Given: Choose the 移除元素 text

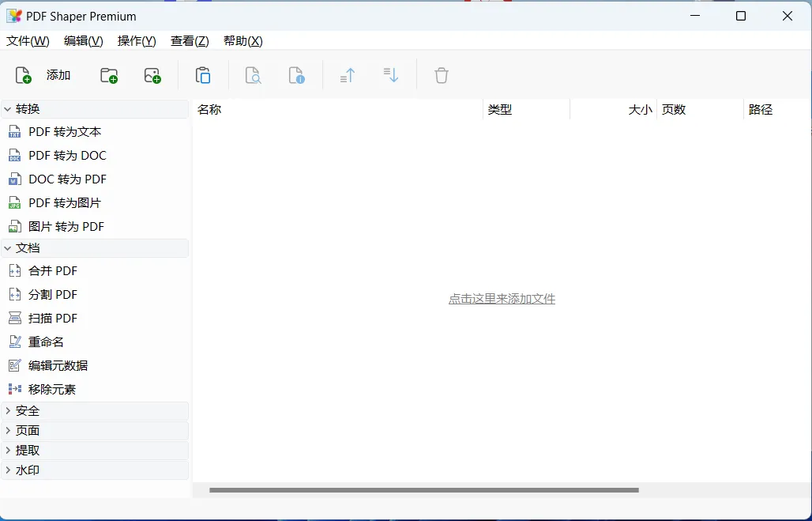Looking at the screenshot, I should click(x=52, y=389).
